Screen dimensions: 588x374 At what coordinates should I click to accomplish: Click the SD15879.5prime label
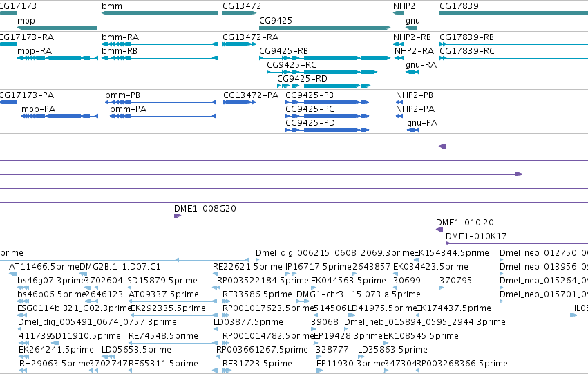point(162,281)
